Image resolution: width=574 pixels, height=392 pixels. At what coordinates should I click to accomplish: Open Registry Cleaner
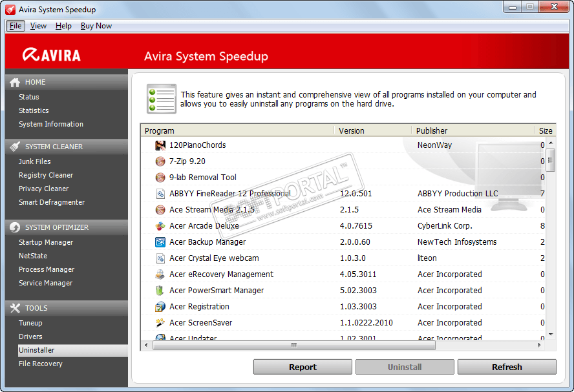(46, 175)
